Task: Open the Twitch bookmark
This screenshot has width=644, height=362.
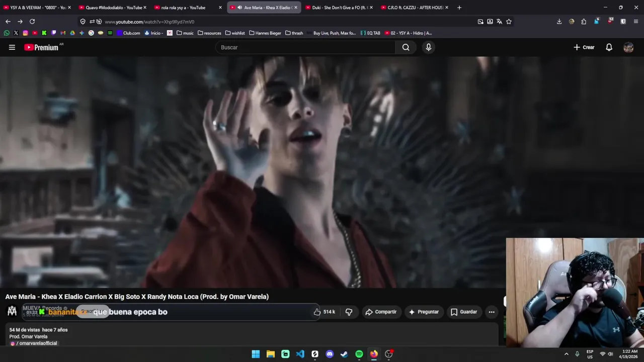Action: pyautogui.click(x=54, y=33)
